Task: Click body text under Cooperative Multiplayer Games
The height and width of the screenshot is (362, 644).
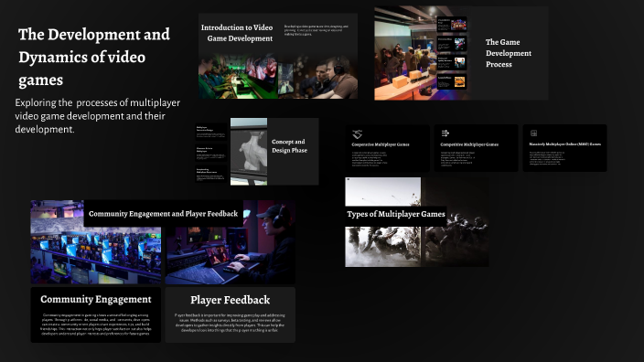Action: 370,159
